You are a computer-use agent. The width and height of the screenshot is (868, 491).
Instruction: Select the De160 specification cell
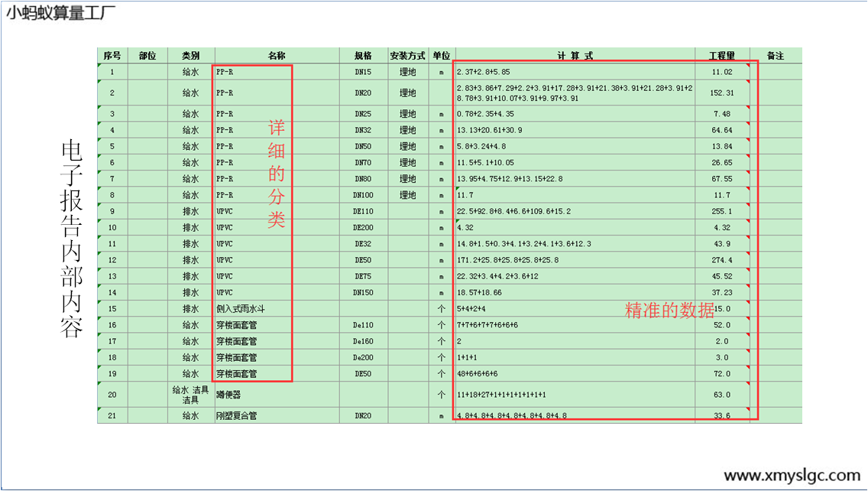coord(363,341)
